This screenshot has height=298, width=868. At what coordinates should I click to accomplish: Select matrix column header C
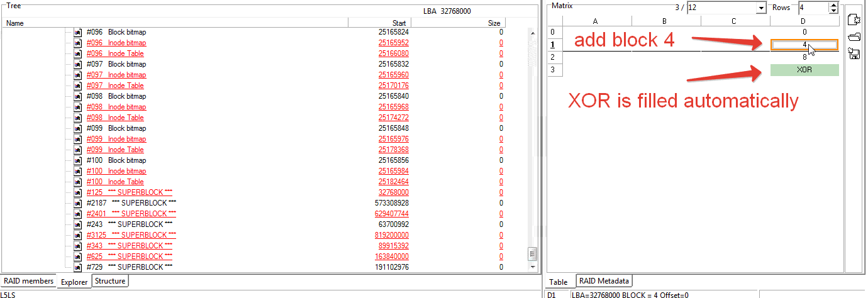[x=735, y=21]
